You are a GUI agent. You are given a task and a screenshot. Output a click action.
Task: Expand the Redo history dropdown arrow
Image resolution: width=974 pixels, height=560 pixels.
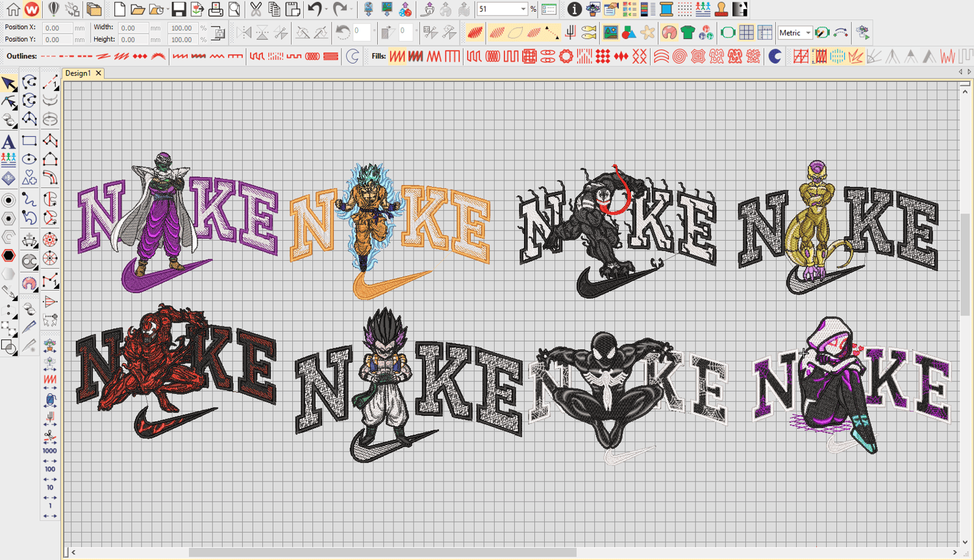[x=351, y=9]
